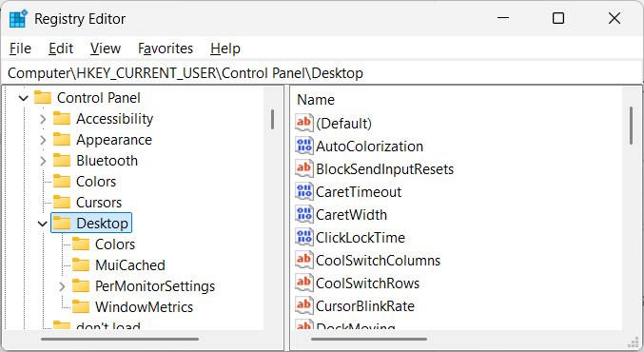Select the WindowMetrics tree label

145,307
